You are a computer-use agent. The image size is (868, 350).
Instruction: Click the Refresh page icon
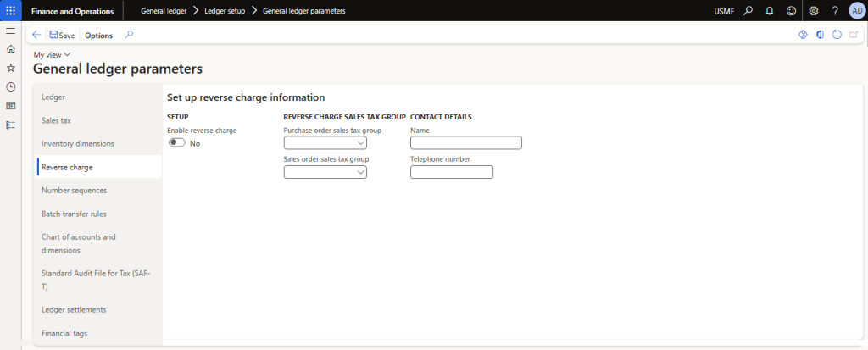(836, 35)
